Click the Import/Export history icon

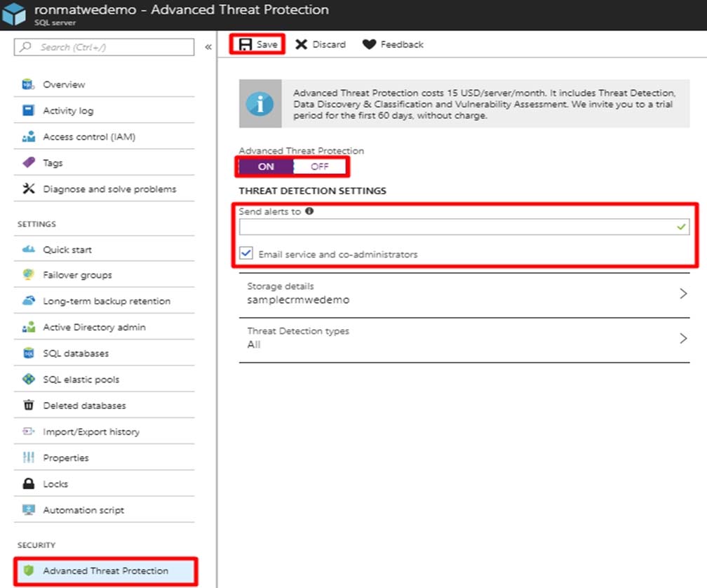pyautogui.click(x=28, y=431)
